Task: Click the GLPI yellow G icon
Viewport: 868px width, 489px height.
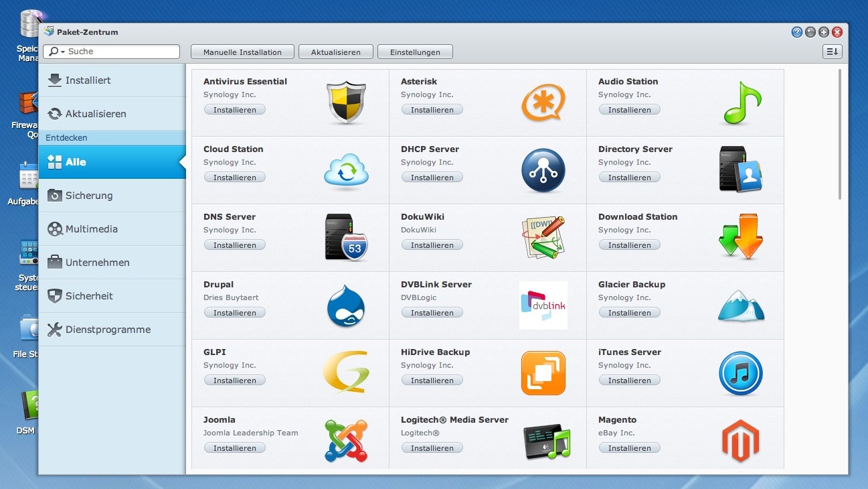Action: tap(345, 373)
